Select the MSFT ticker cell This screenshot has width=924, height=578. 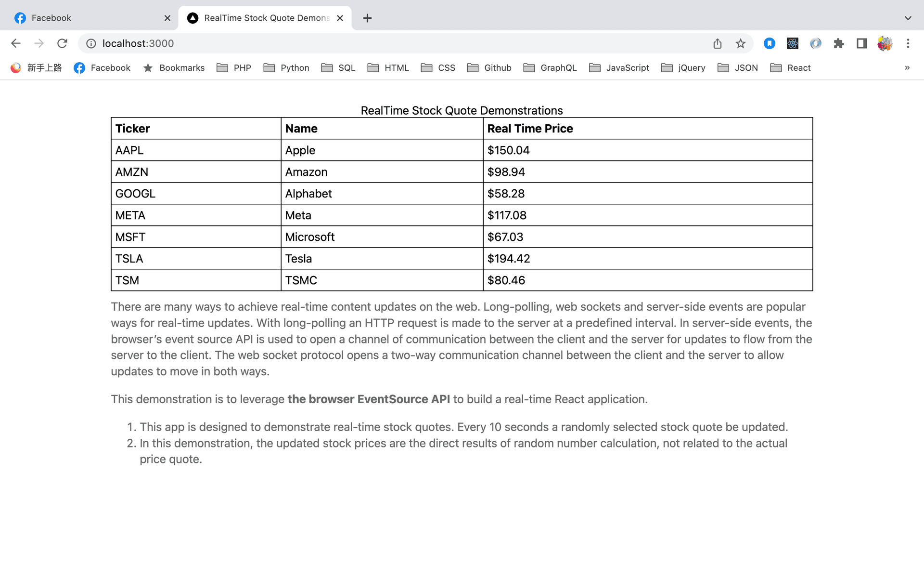pyautogui.click(x=196, y=237)
